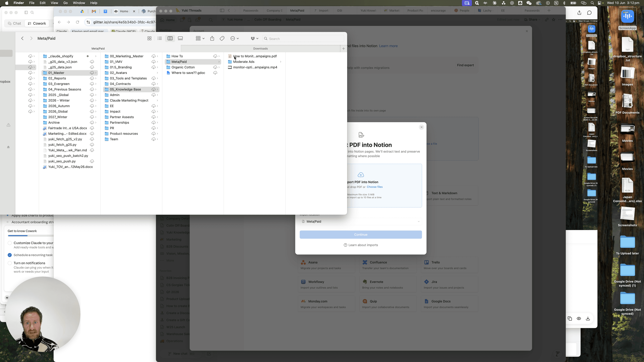Add a new Finder tab

(x=343, y=49)
